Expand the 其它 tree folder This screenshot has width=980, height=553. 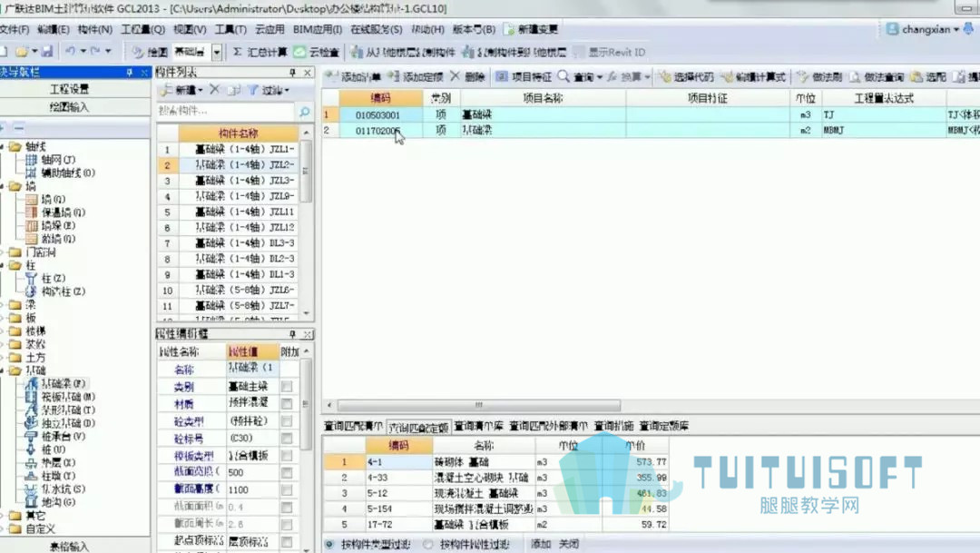point(3,516)
